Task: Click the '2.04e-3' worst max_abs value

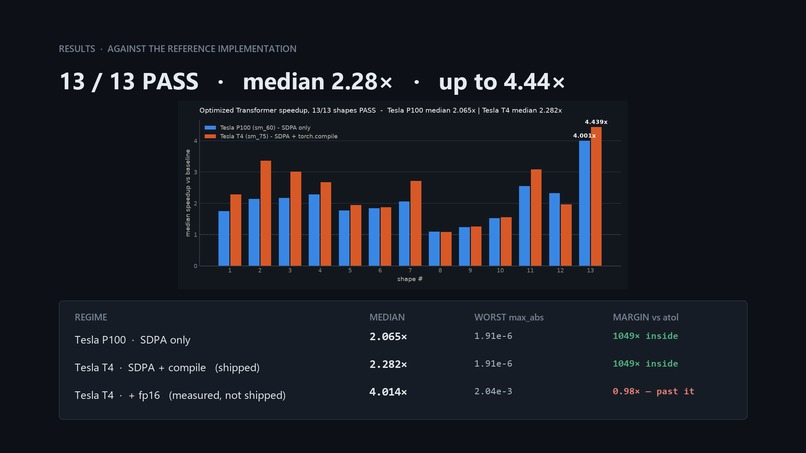Action: [493, 391]
